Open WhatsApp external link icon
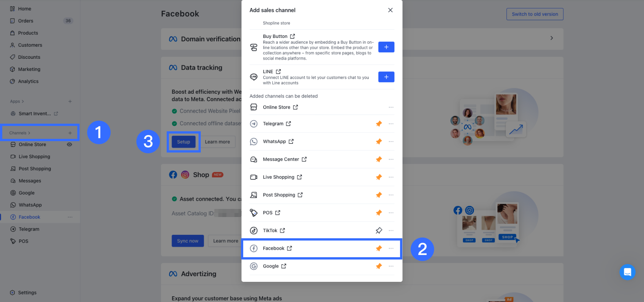This screenshot has height=302, width=644. [291, 142]
